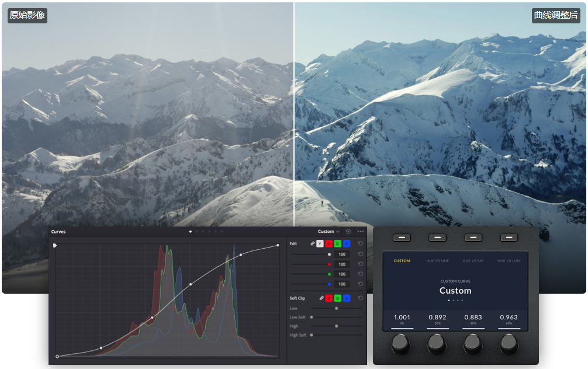Reset the Edit channel row

[361, 243]
